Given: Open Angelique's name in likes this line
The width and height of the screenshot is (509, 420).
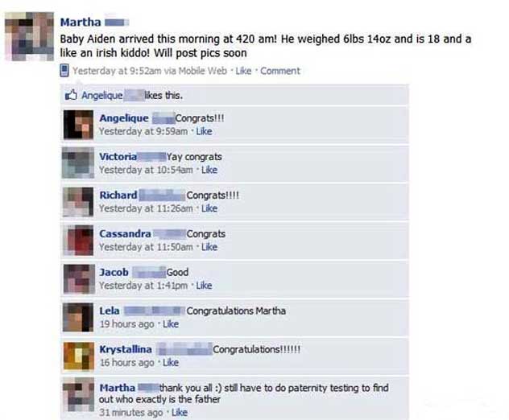Looking at the screenshot, I should [102, 96].
